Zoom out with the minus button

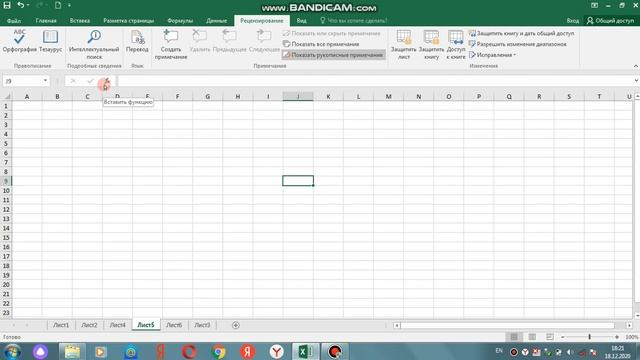(x=562, y=337)
